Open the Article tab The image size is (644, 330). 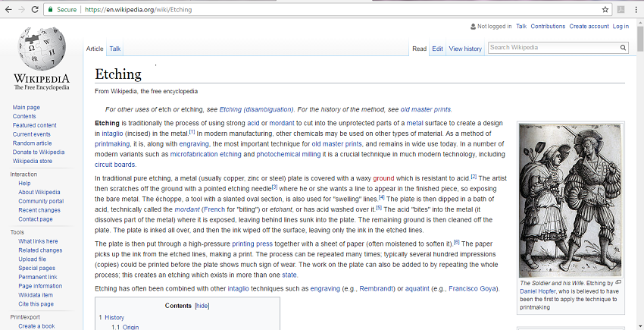[95, 49]
